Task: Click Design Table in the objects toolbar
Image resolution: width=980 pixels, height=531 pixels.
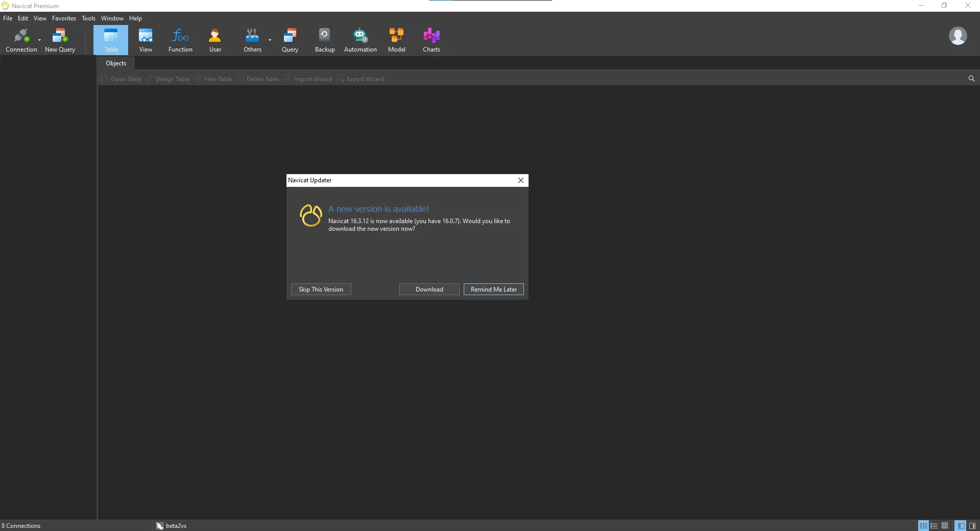Action: [x=168, y=79]
